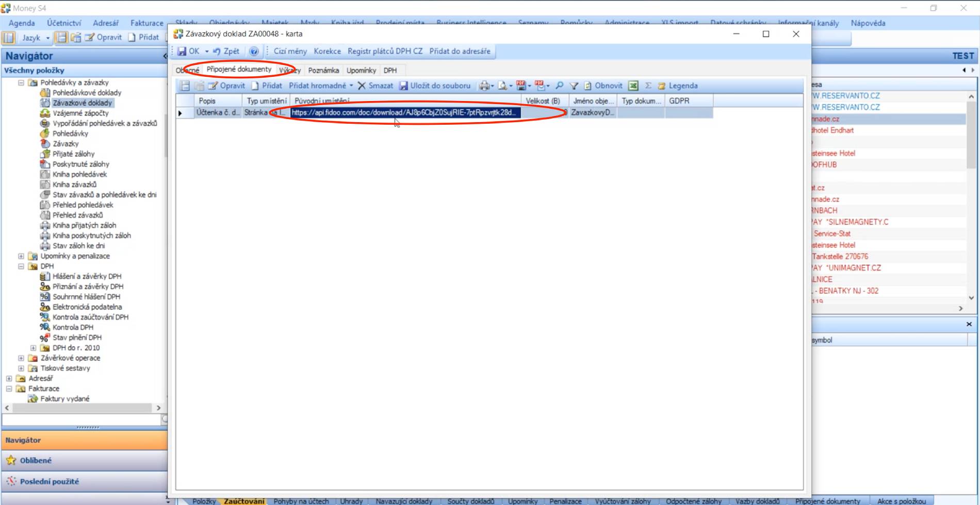Screen dimensions: 980x505
Task: Click Přidat in the main window toolbar
Action: (144, 38)
